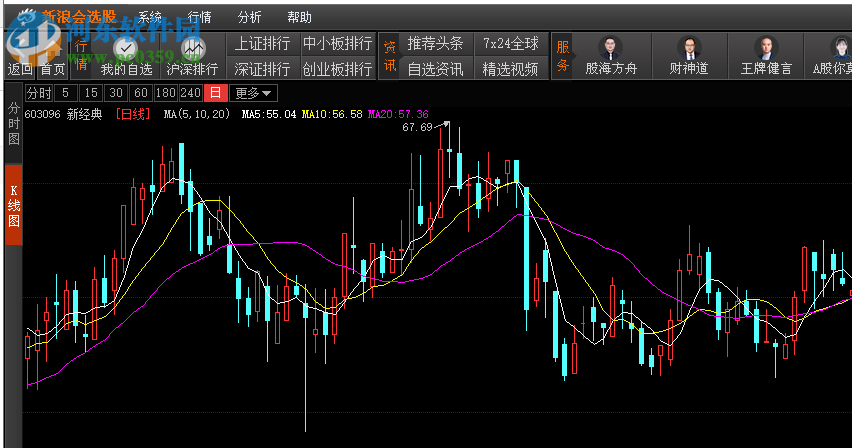Open 精选视频 videos

[x=511, y=69]
